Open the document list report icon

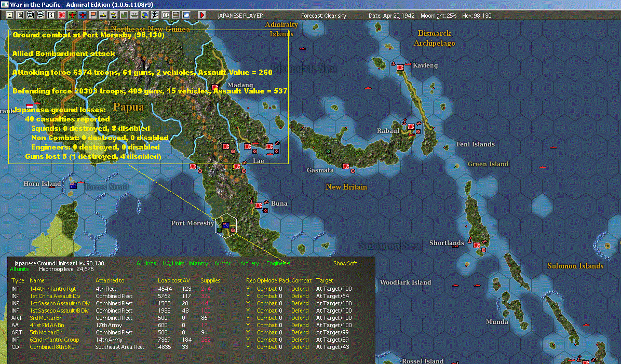pos(20,15)
